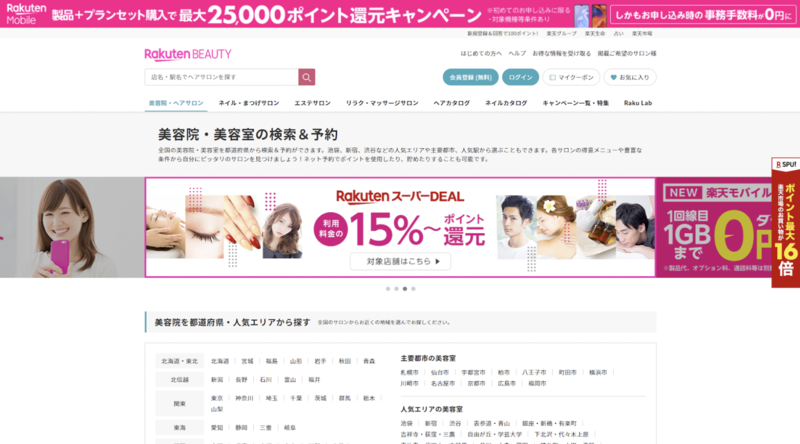The image size is (800, 444).
Task: Open 表参道・青山 area link
Action: [x=491, y=424]
